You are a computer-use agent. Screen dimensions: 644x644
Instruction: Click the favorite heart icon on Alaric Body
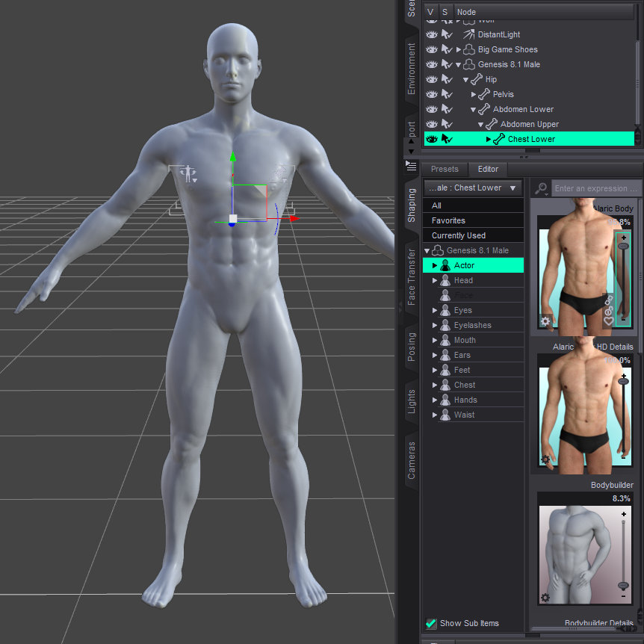coord(608,321)
